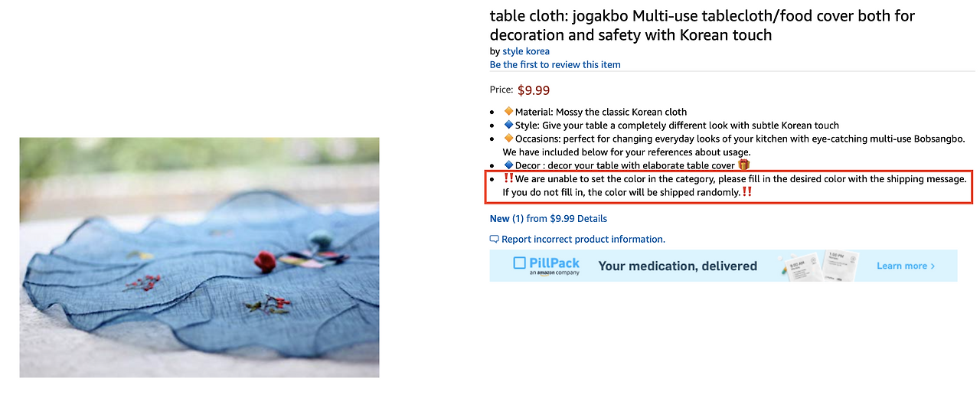Click the jogakbo table cloth product title
This screenshot has height=395, width=980.
[x=702, y=25]
